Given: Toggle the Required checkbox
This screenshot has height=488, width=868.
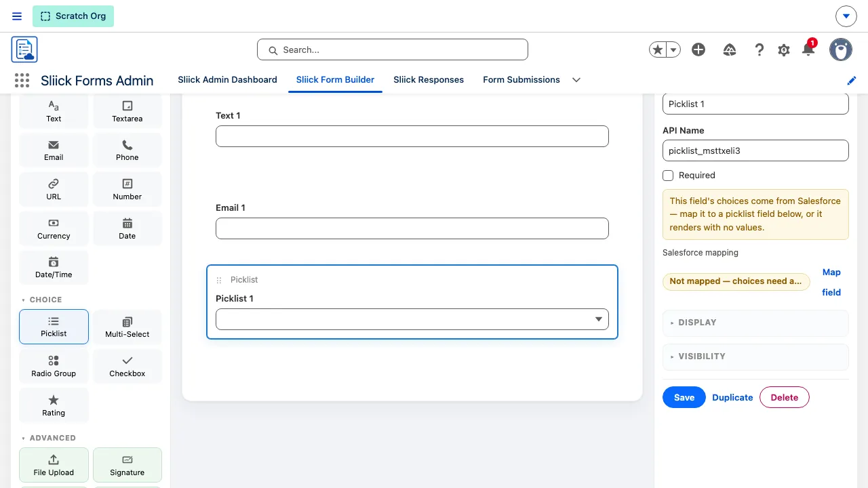Looking at the screenshot, I should [668, 175].
